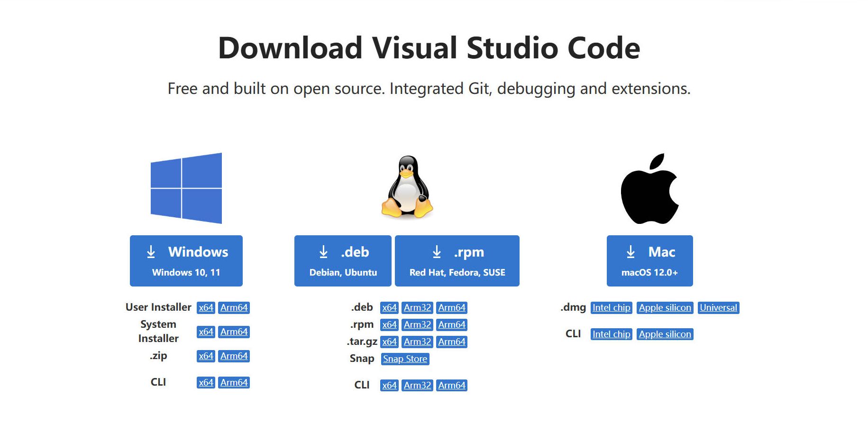Download the Windows 10, 11 installer
The width and height of the screenshot is (868, 425).
[186, 261]
